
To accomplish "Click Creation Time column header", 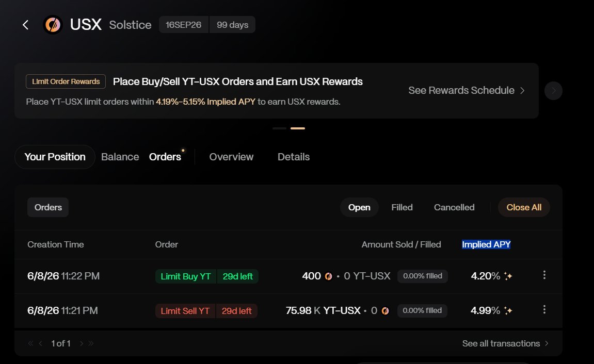I will coord(56,244).
